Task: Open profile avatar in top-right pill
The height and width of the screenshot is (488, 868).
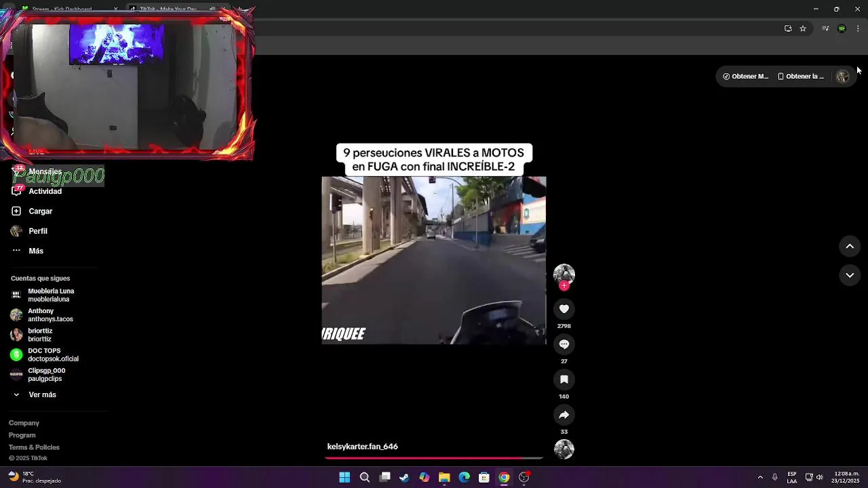Action: click(843, 77)
